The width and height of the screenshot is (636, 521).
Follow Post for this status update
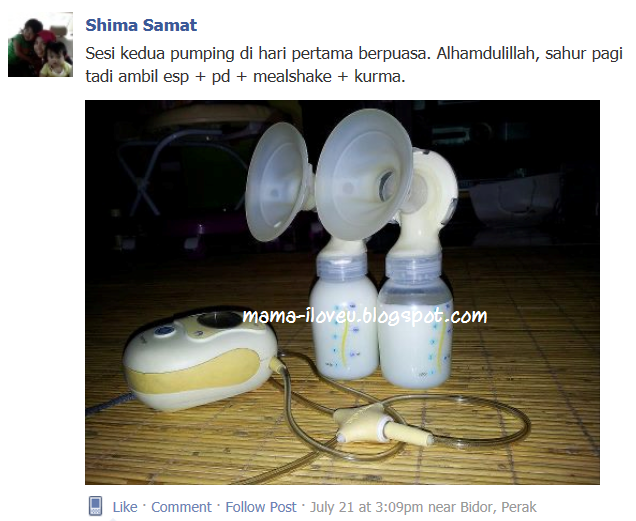click(x=261, y=507)
